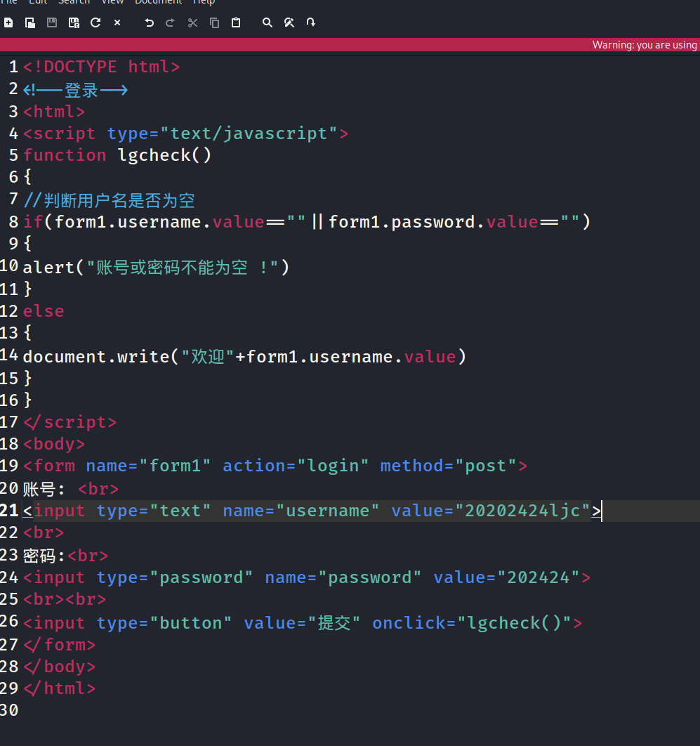Open the Search menu
The image size is (700, 746).
(74, 2)
